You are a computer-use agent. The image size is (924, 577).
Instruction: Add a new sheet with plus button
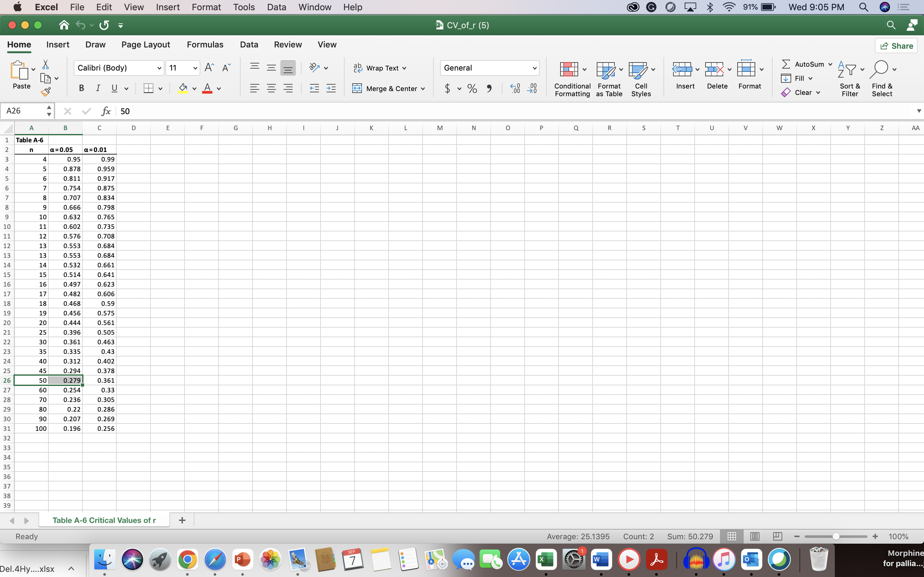182,520
